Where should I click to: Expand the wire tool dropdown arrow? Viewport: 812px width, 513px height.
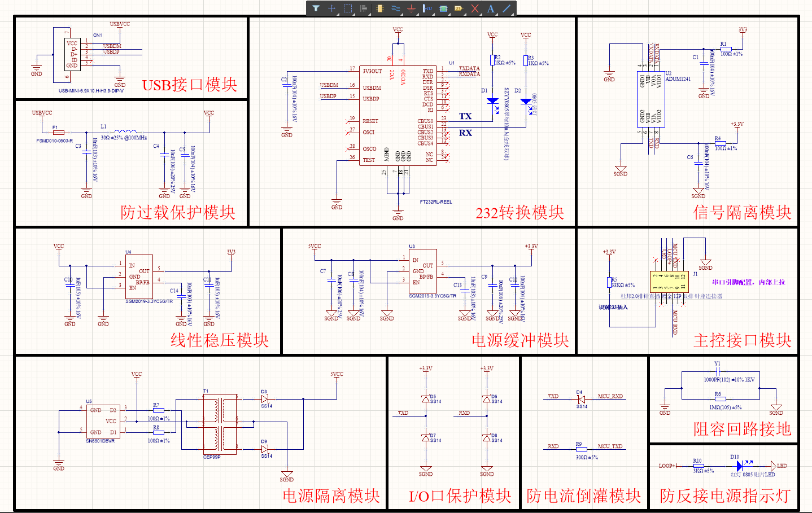coord(401,15)
